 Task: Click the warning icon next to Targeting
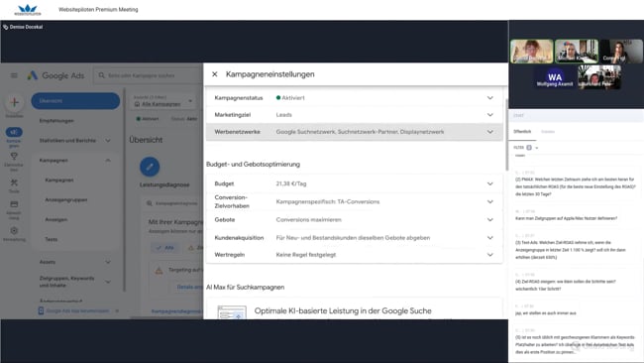coord(159,271)
